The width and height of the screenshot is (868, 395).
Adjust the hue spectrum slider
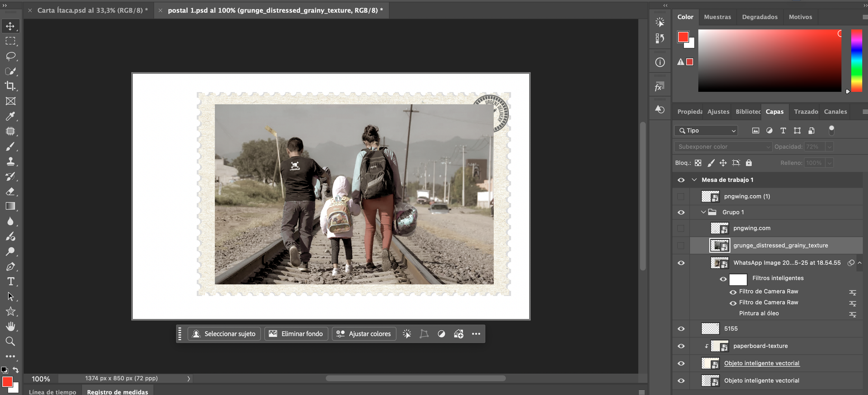tap(856, 61)
